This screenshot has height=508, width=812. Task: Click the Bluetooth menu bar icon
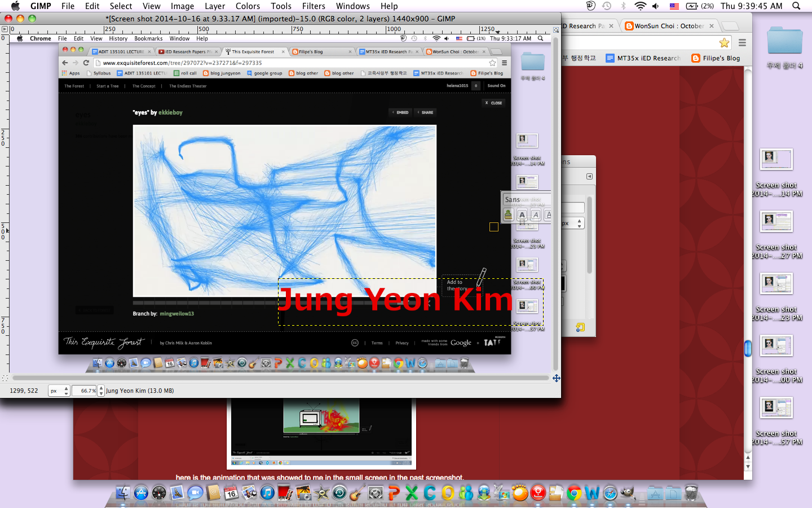624,6
